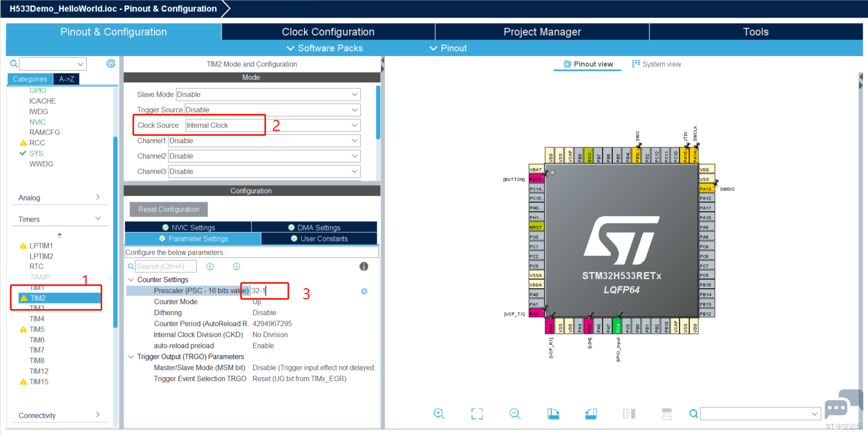Select the VBAT pin on the chip

[x=536, y=169]
